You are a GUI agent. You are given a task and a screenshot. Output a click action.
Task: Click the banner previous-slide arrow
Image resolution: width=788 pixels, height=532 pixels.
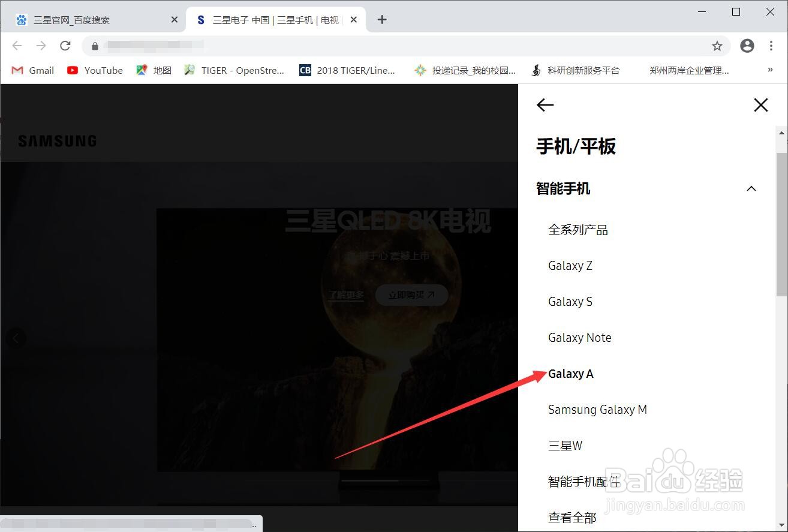pos(16,338)
